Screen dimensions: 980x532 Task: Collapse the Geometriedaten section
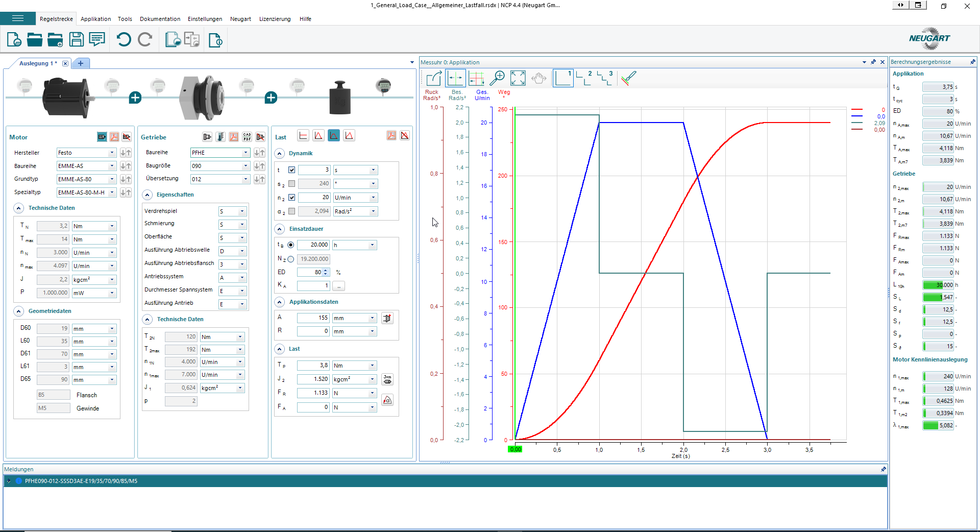(18, 311)
